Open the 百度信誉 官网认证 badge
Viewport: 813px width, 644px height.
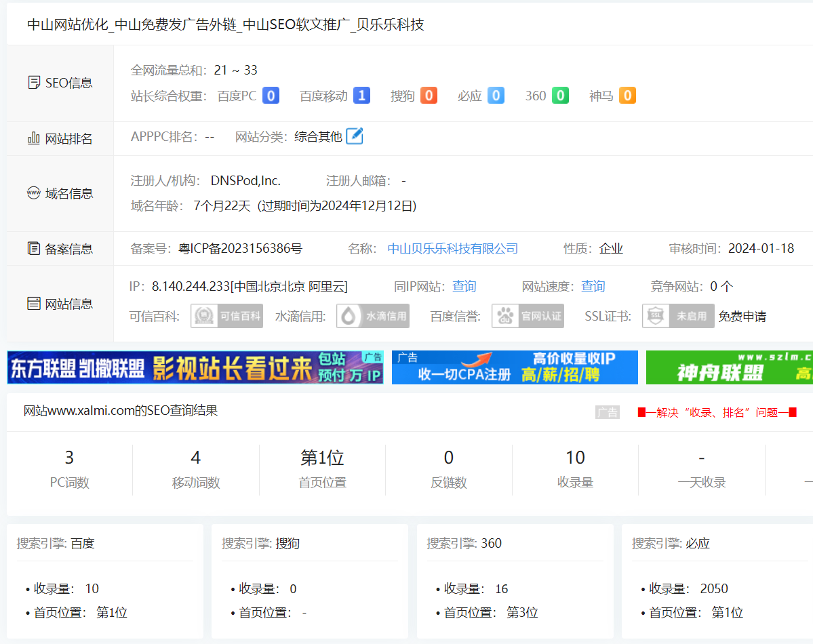[x=528, y=316]
